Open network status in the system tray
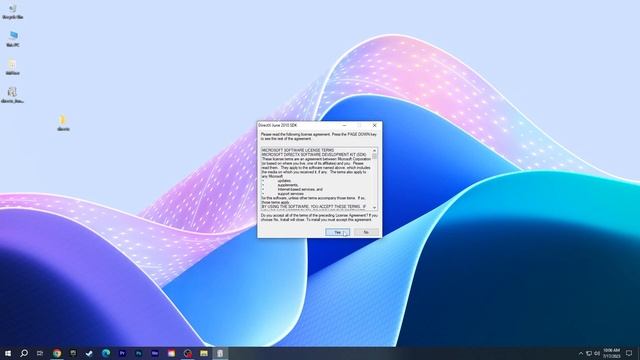 [x=589, y=353]
